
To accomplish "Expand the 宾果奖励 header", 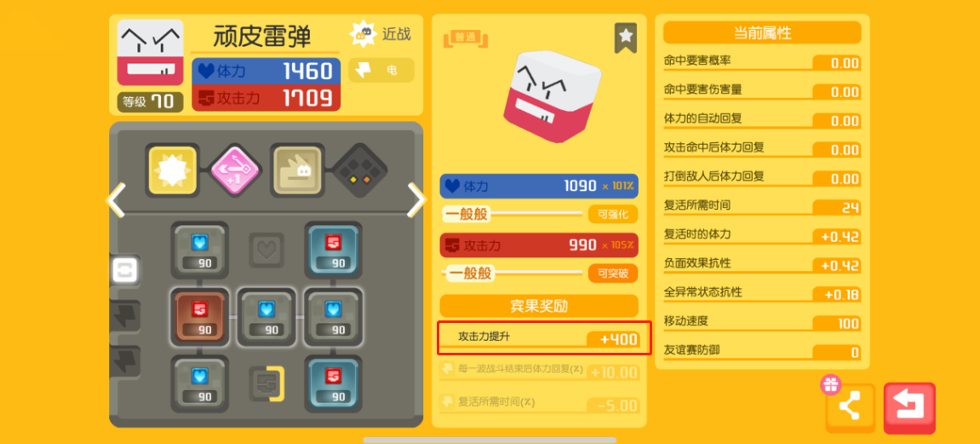I will 539,306.
